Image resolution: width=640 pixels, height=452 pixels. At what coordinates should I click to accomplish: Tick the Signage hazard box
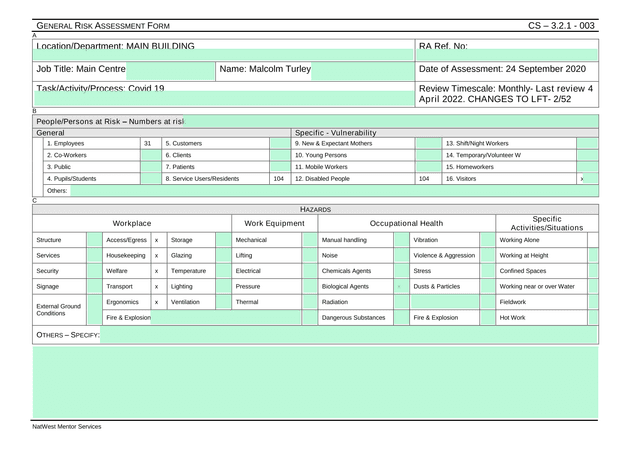(94, 287)
